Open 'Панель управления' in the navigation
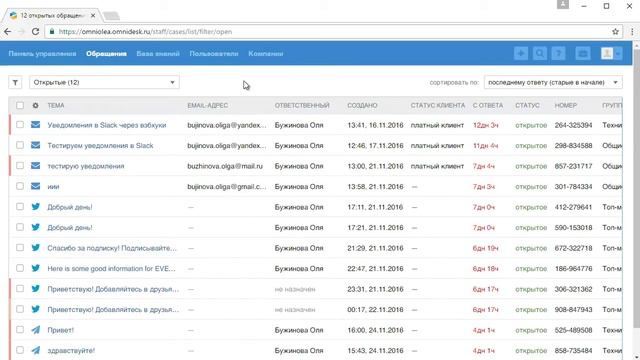Viewport: 640px width, 360px height. point(42,53)
